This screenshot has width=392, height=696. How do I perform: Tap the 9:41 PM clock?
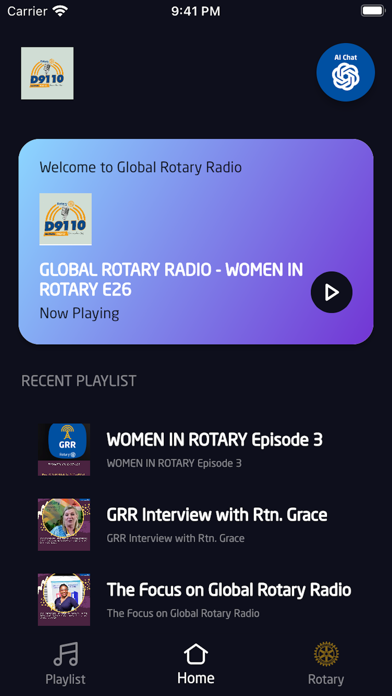[x=196, y=11]
